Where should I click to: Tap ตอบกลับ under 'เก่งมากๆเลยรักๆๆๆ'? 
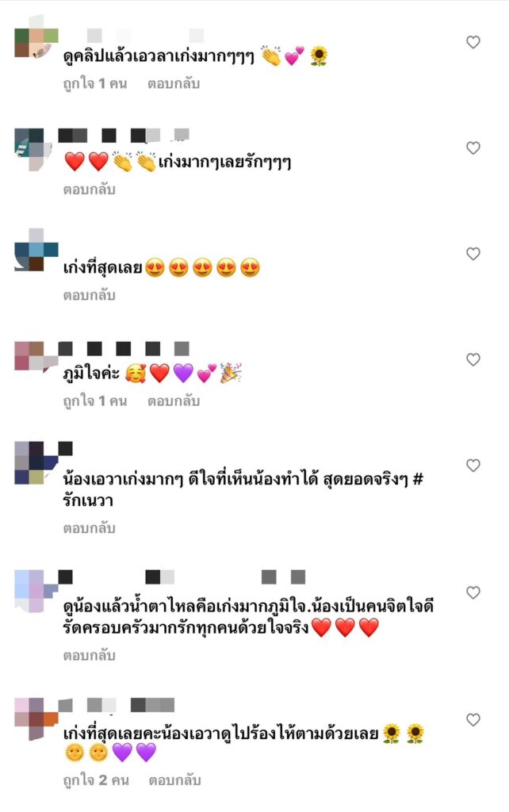pos(89,190)
